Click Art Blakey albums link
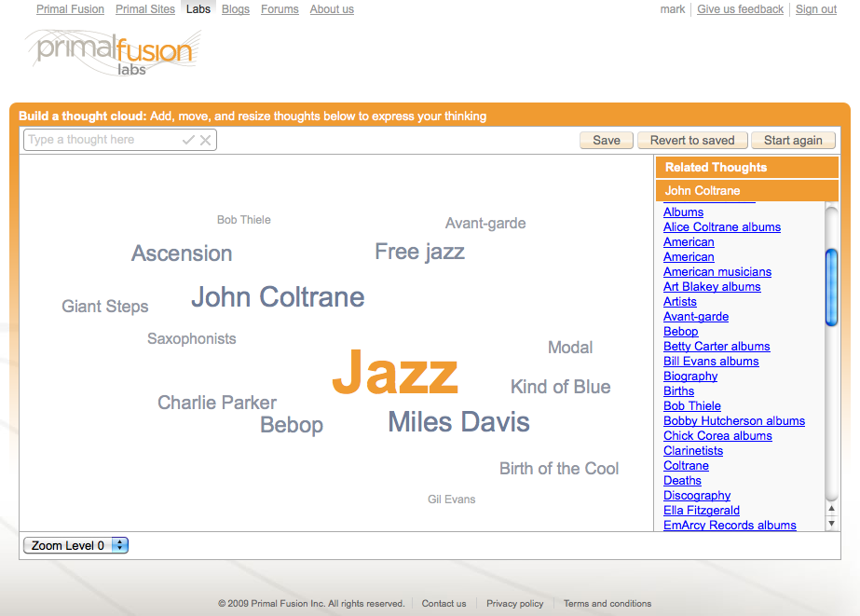The height and width of the screenshot is (616, 860). click(x=712, y=287)
